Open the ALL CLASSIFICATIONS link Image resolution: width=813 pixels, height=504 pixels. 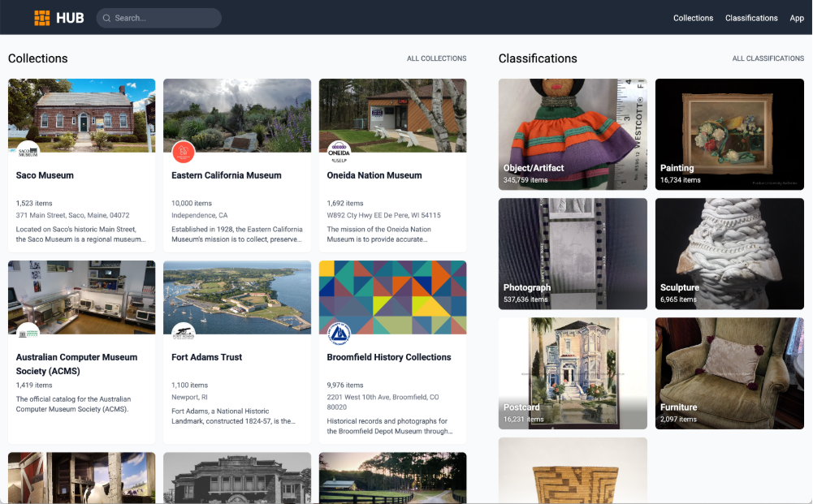[768, 58]
